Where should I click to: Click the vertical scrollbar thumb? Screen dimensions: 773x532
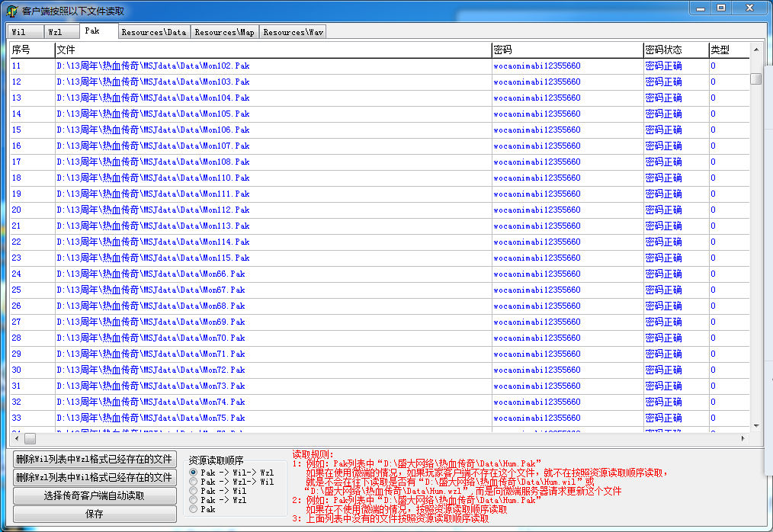pyautogui.click(x=756, y=79)
